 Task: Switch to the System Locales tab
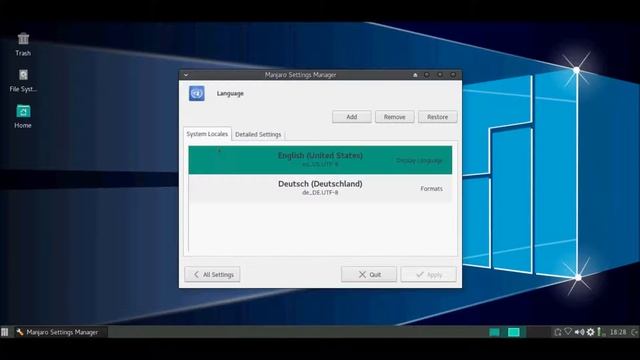(x=207, y=134)
